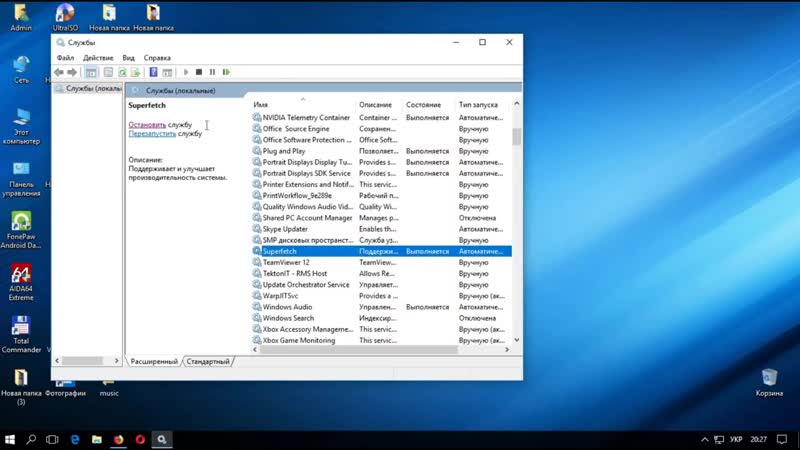Select the Superfetch service row
Viewport: 800px width, 450px height.
[382, 251]
